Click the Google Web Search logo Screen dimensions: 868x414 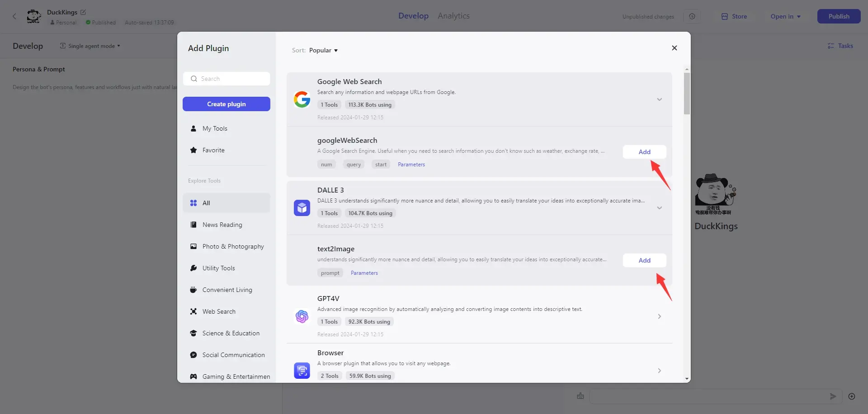tap(302, 99)
